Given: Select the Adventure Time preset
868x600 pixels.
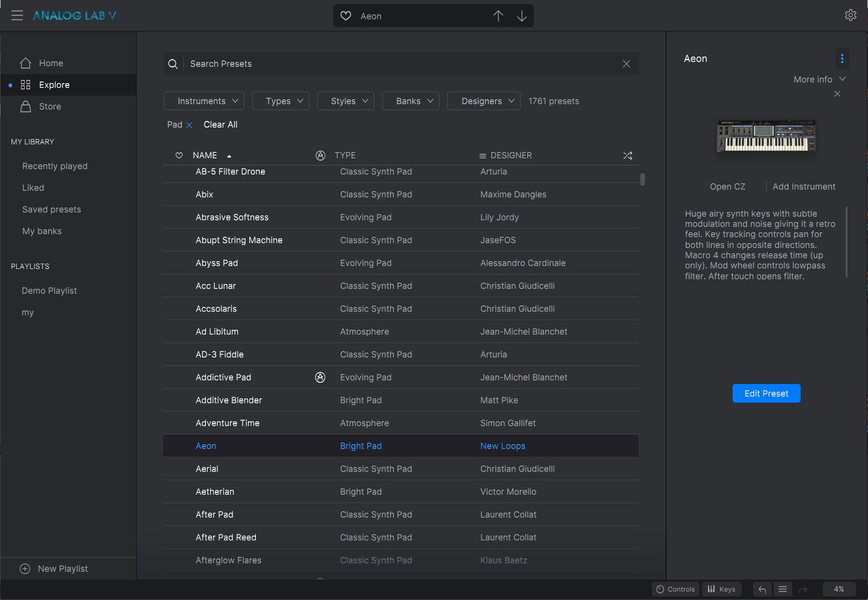Looking at the screenshot, I should click(x=401, y=423).
